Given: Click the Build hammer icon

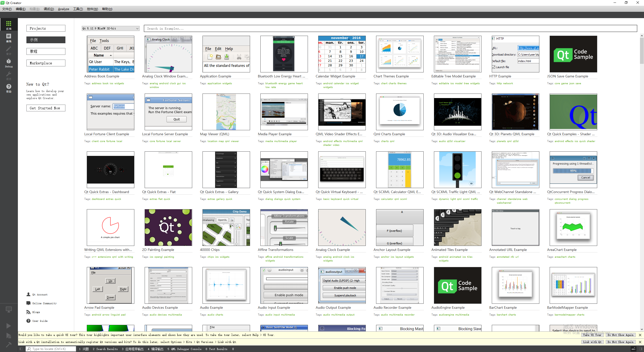Looking at the screenshot, I should pyautogui.click(x=9, y=344).
